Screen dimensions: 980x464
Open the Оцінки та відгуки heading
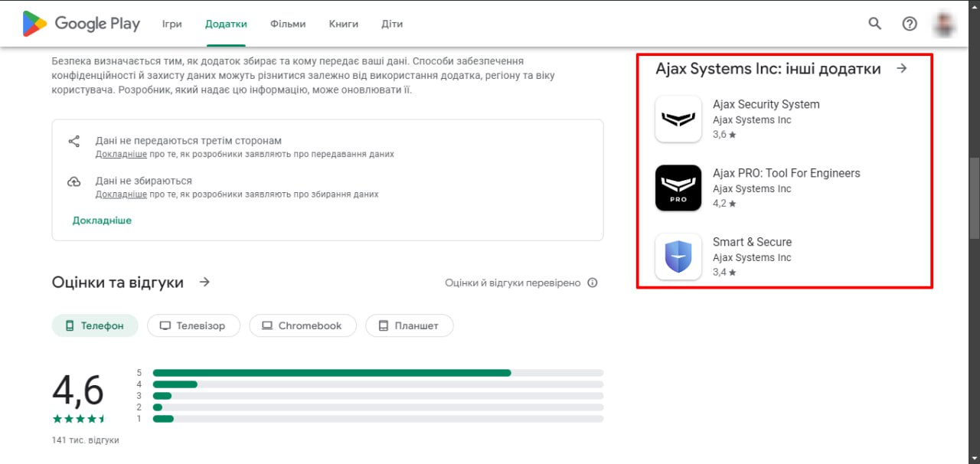click(118, 283)
